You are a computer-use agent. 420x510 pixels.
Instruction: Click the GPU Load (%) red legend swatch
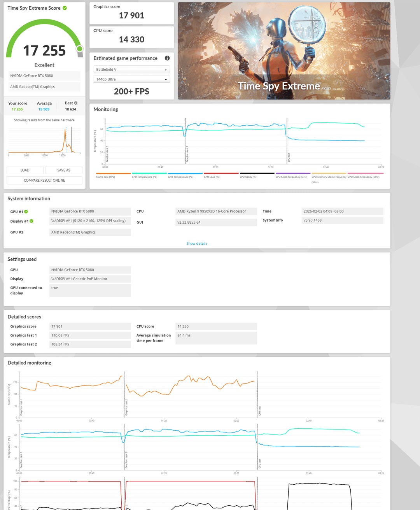pos(221,174)
